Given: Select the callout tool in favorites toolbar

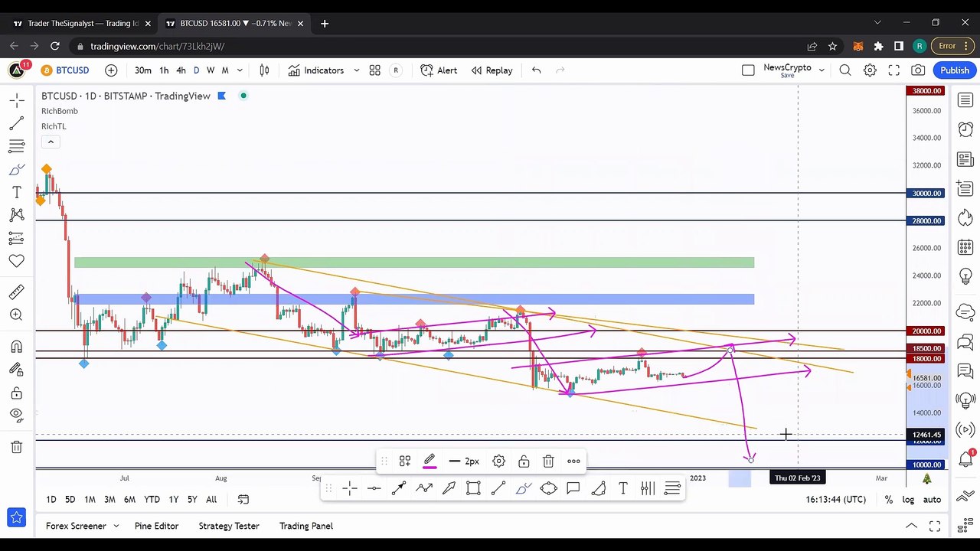Looking at the screenshot, I should 573,488.
